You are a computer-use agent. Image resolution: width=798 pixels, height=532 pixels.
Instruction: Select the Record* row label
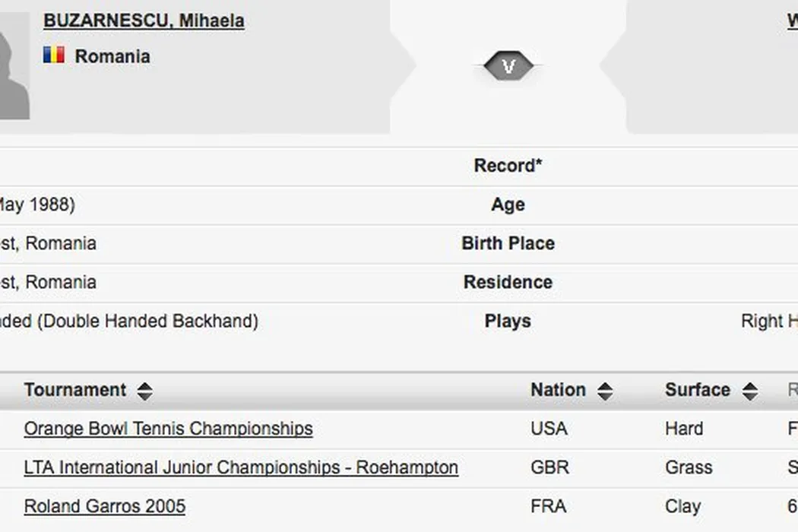(x=508, y=166)
